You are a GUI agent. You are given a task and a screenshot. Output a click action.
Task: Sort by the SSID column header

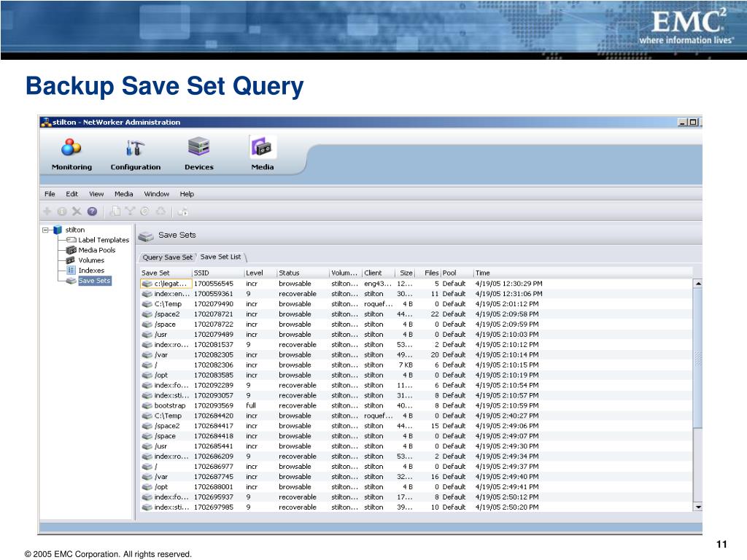coord(217,273)
